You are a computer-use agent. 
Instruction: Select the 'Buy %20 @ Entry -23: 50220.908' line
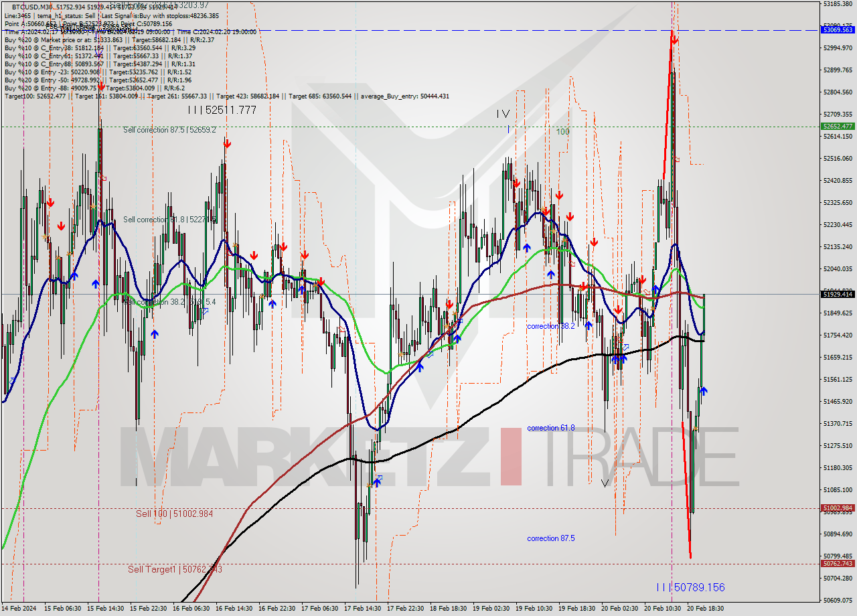point(98,72)
